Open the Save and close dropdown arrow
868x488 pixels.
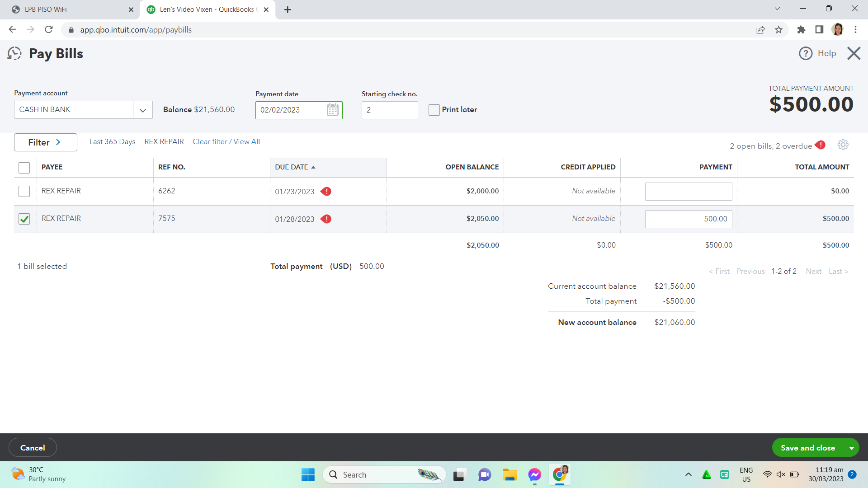[851, 448]
